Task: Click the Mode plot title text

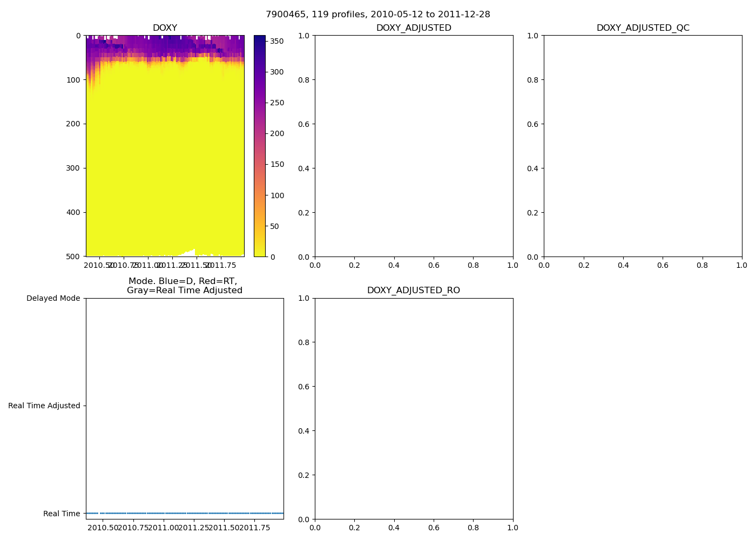Action: 184,286
